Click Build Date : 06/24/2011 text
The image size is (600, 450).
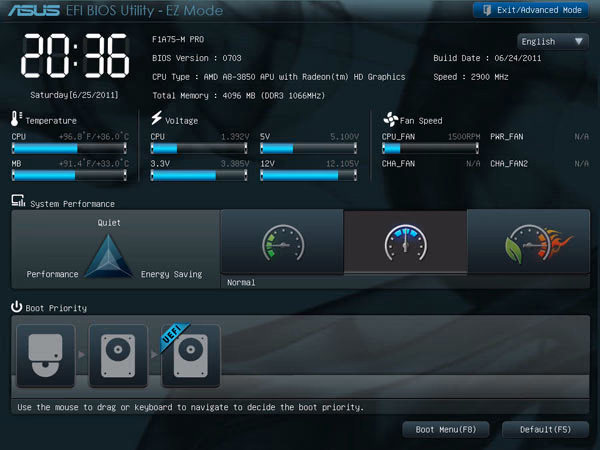click(487, 58)
